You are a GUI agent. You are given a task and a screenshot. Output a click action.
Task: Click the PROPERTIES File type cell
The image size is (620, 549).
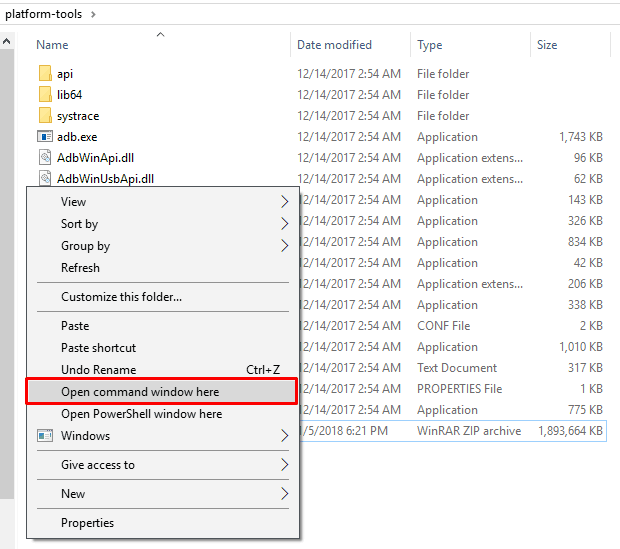pos(459,388)
